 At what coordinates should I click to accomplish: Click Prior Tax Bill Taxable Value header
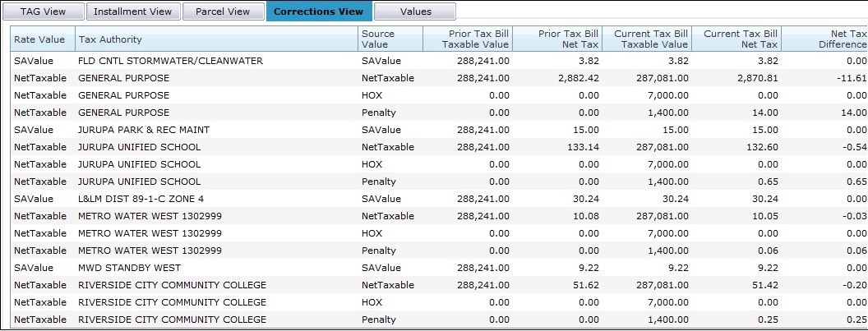click(x=468, y=39)
